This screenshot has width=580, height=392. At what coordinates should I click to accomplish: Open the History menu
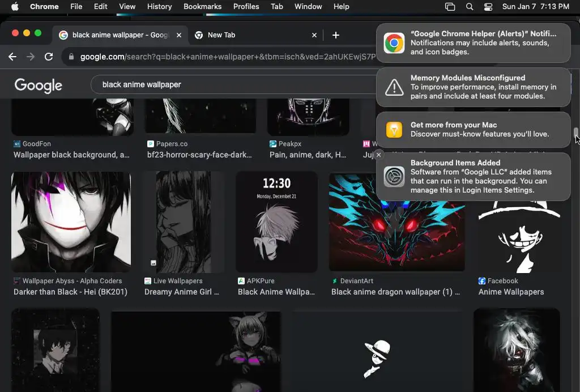click(x=159, y=7)
